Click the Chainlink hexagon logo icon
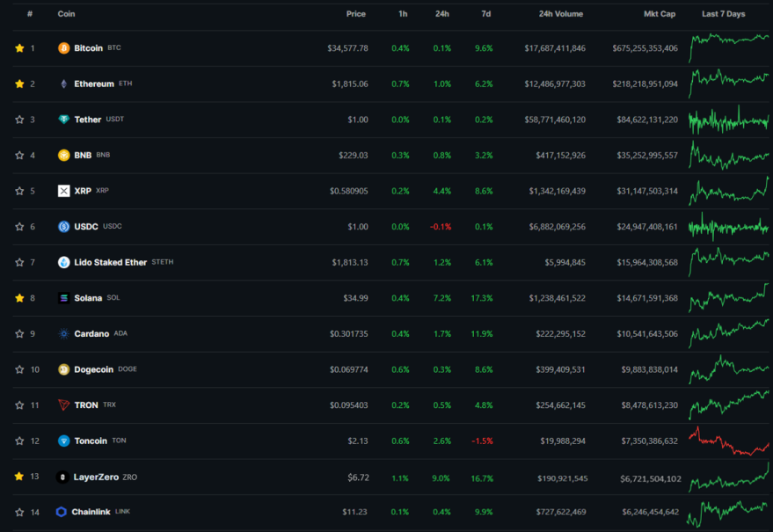Image resolution: width=773 pixels, height=532 pixels. click(62, 512)
